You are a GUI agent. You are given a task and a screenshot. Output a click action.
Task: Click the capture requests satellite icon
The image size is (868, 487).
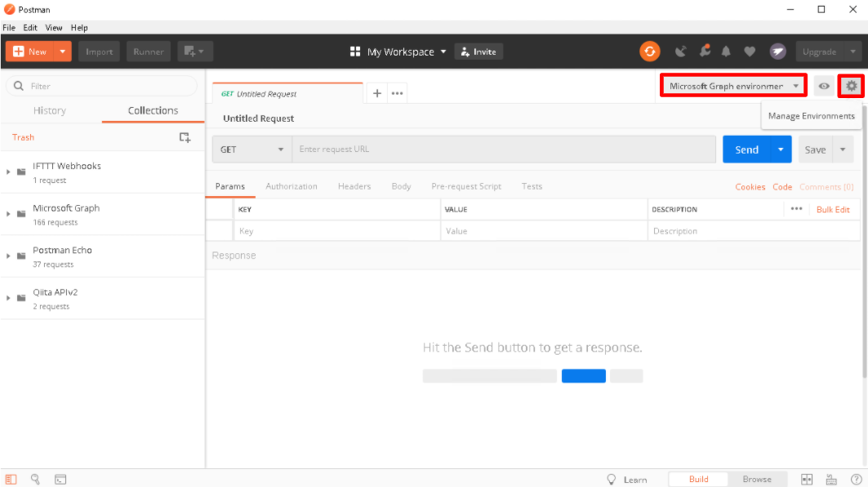(x=681, y=51)
